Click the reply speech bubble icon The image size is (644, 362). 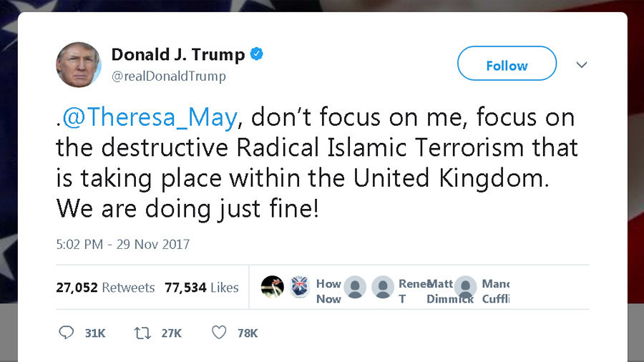(67, 333)
